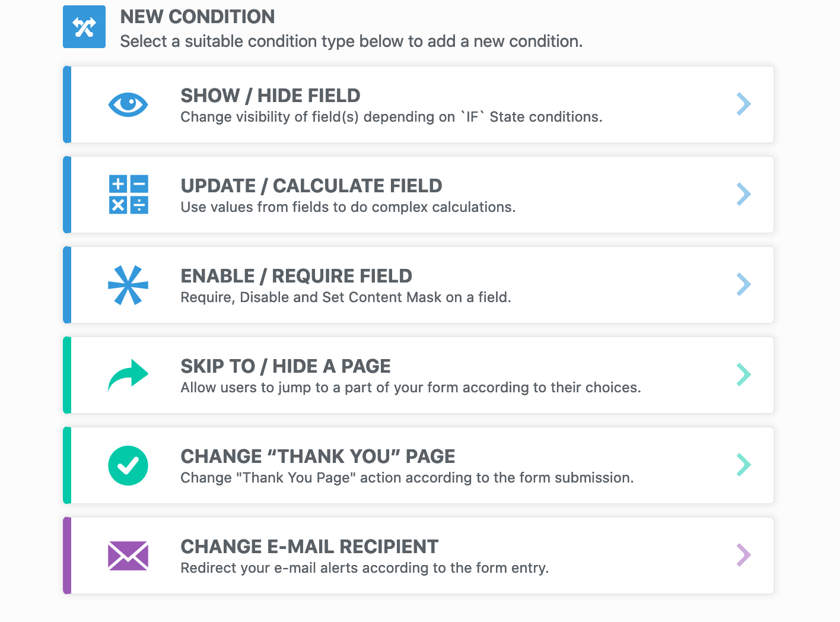Open the CHANGE E-MAIL RECIPIENT title
Image resolution: width=840 pixels, height=622 pixels.
309,547
